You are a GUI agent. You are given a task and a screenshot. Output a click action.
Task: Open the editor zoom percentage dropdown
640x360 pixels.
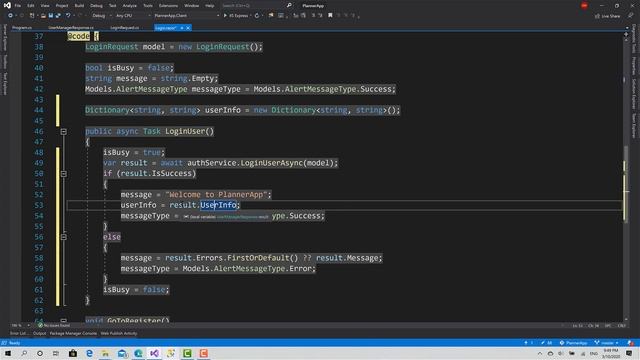coord(20,325)
